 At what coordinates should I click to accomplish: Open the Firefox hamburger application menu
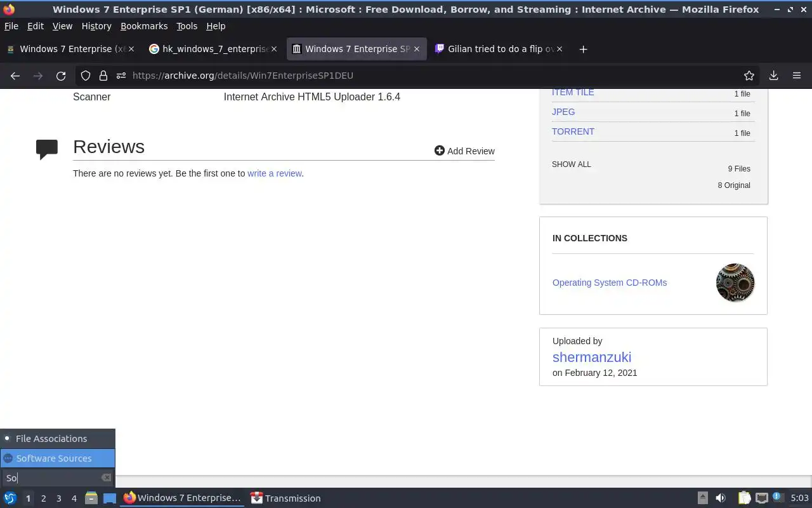coord(797,76)
